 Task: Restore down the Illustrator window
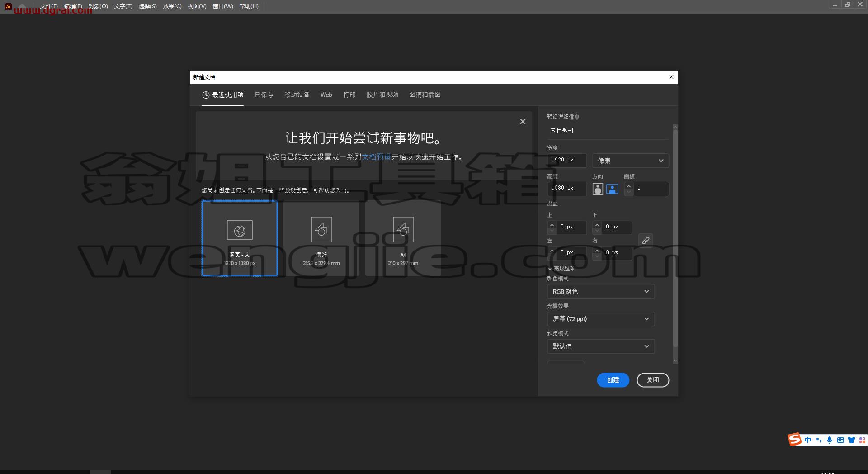pos(848,5)
